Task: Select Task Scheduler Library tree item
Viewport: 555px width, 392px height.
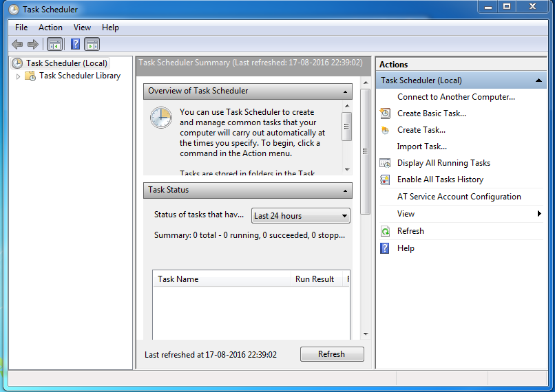Action: (80, 76)
